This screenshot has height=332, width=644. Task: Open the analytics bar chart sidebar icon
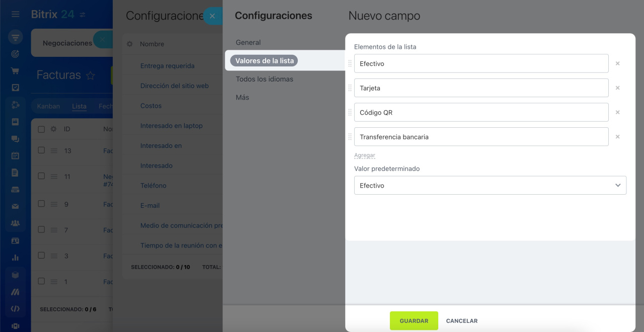16,258
